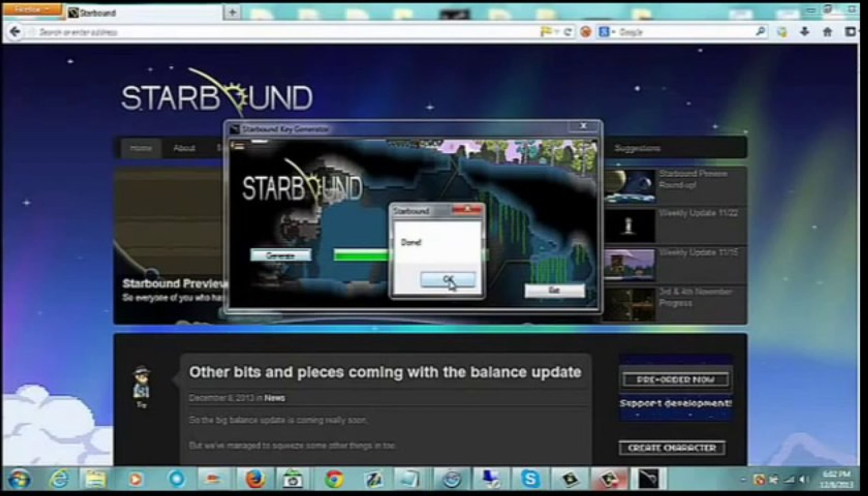Open the orange Firefox menu button

(32, 9)
